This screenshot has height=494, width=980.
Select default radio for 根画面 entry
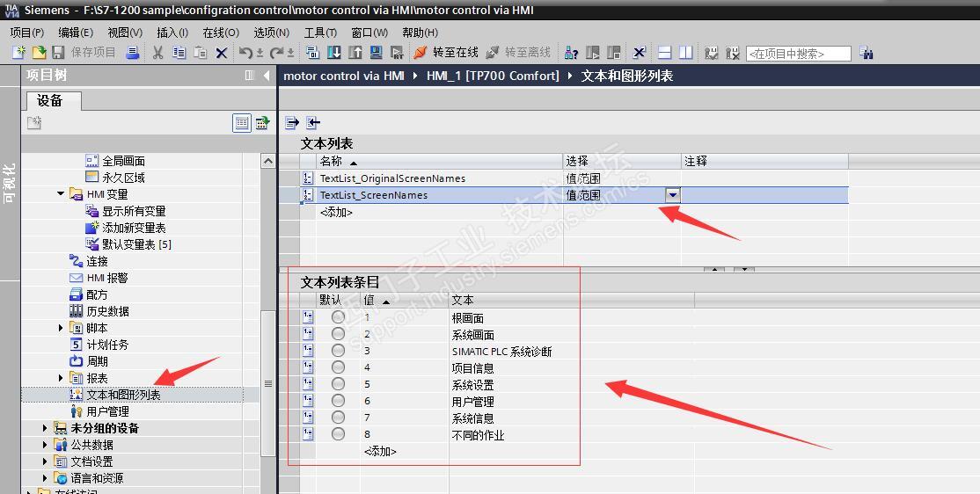point(338,317)
